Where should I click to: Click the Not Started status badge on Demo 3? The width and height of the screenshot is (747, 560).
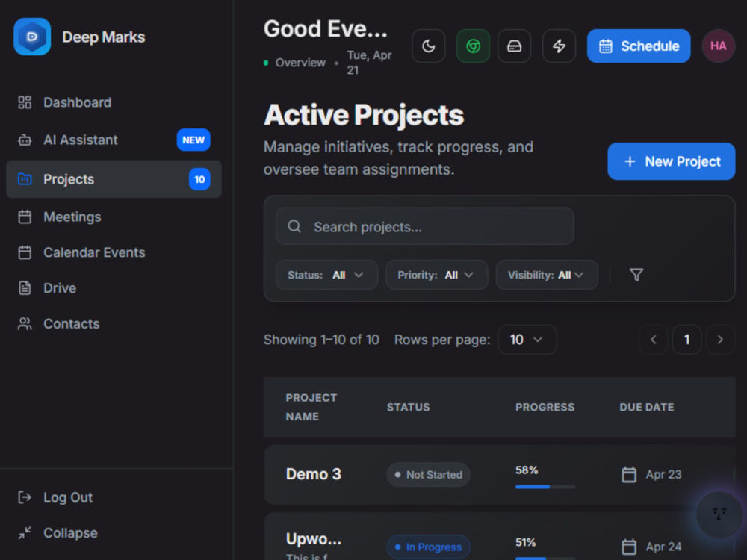pyautogui.click(x=428, y=475)
